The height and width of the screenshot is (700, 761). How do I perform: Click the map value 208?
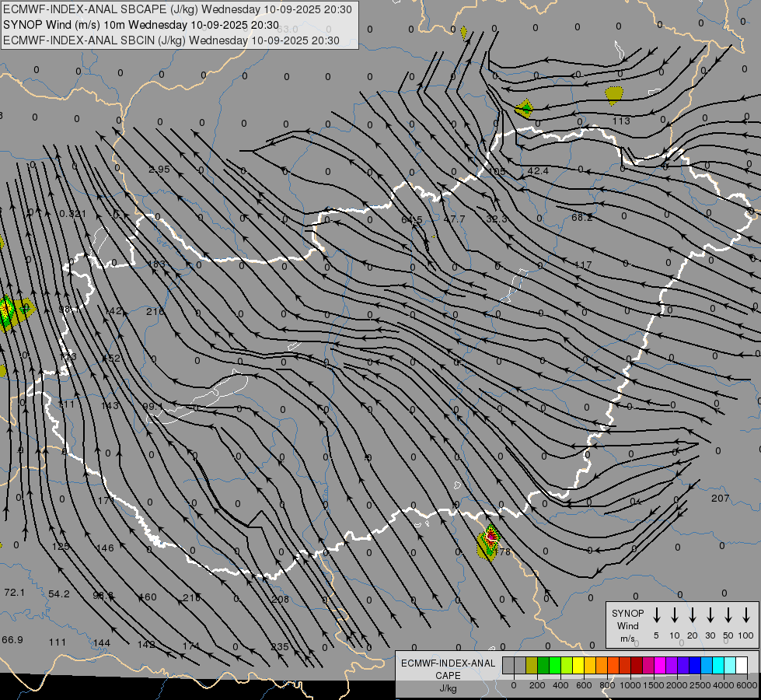[x=280, y=600]
